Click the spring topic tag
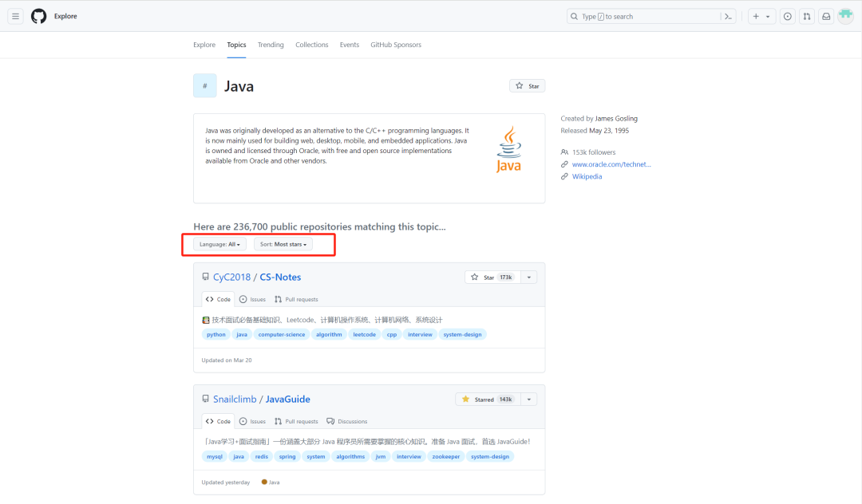The width and height of the screenshot is (862, 504). 287,456
